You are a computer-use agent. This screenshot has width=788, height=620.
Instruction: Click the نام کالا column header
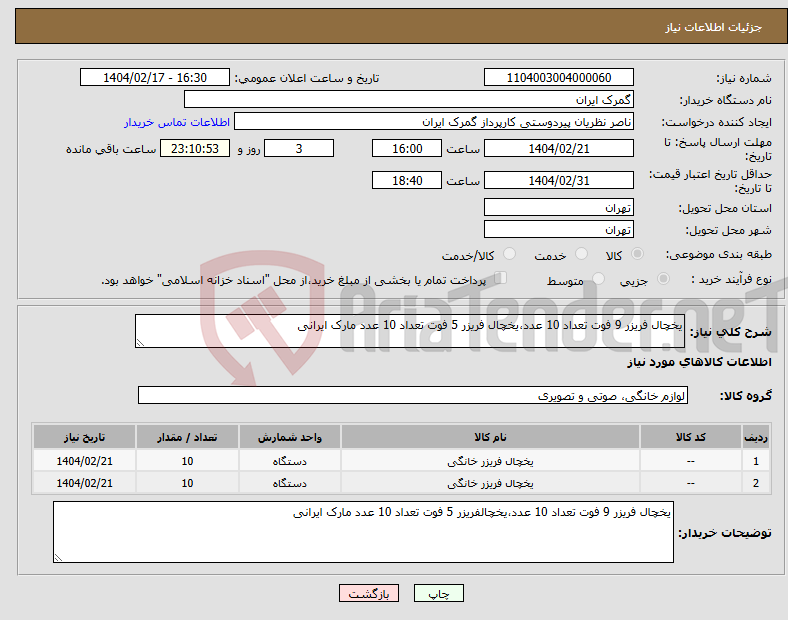[490, 437]
